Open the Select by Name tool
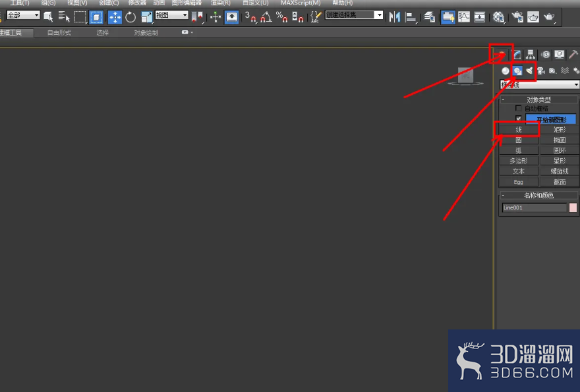 coord(64,16)
